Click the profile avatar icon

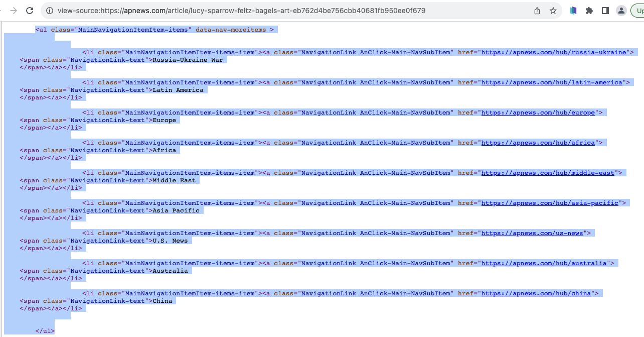click(x=621, y=10)
